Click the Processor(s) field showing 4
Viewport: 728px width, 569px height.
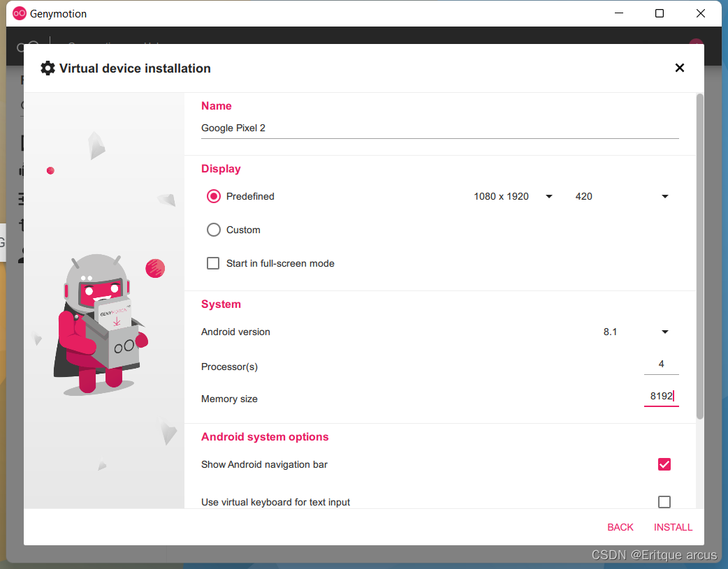(x=660, y=364)
